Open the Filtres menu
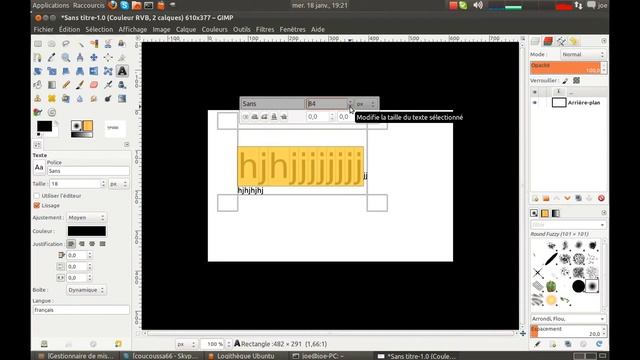This screenshot has width=640, height=360. pos(265,29)
